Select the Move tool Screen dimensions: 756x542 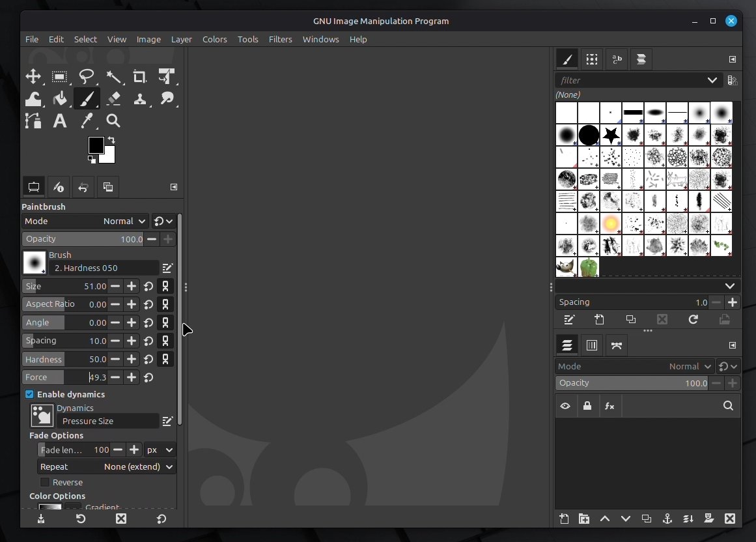click(33, 77)
